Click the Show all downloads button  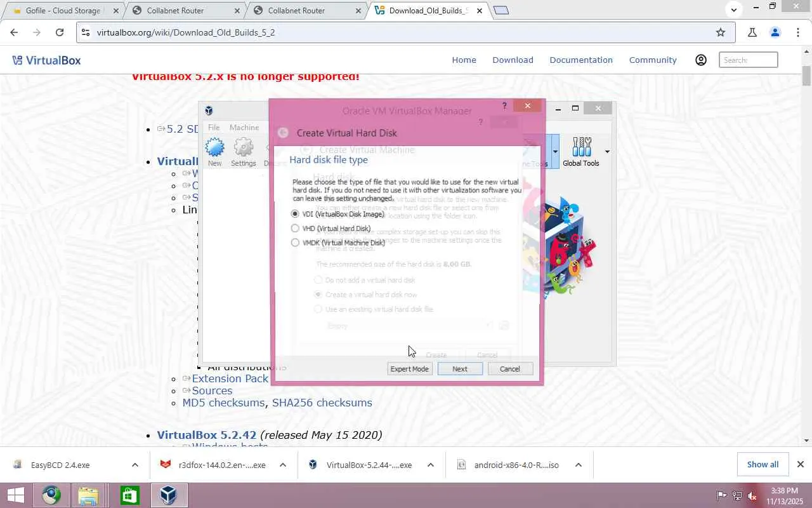point(763,464)
